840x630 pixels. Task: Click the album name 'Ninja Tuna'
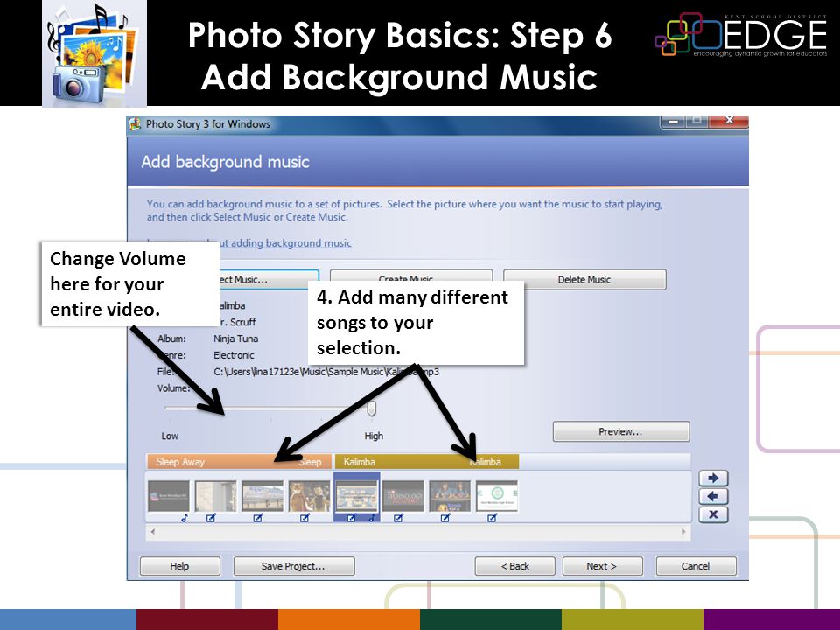click(235, 339)
